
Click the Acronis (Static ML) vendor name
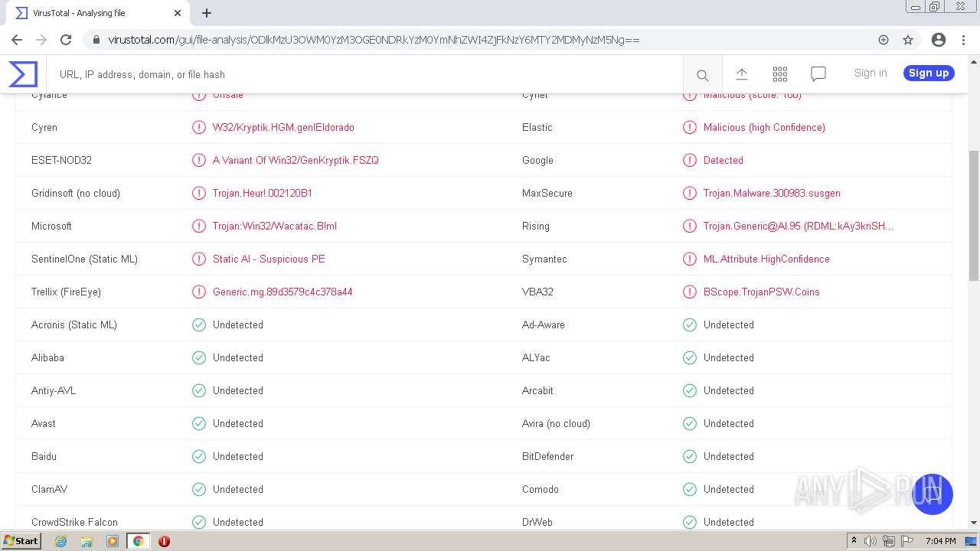74,325
